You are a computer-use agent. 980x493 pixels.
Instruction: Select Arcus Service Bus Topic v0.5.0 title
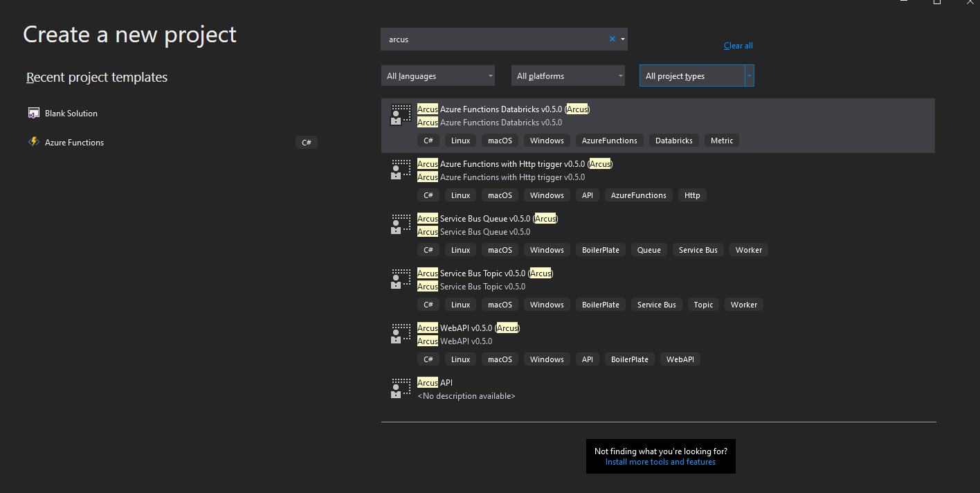point(485,274)
